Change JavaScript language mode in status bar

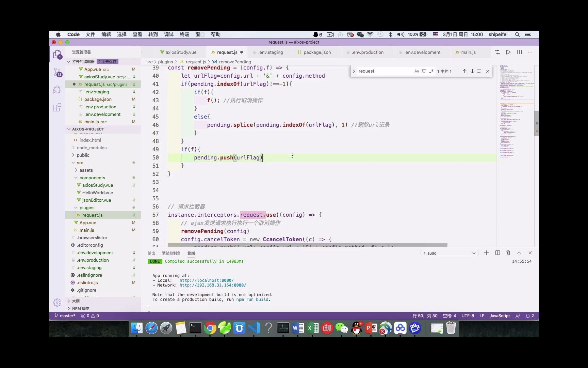(500, 316)
